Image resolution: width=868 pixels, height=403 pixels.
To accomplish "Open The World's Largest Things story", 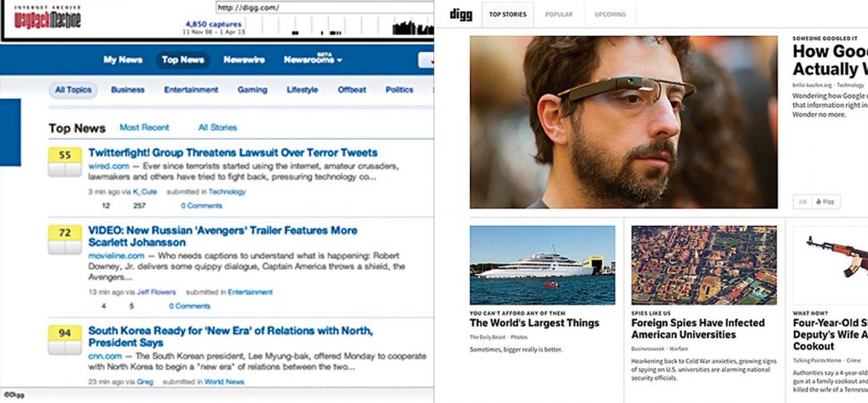I will coord(535,322).
